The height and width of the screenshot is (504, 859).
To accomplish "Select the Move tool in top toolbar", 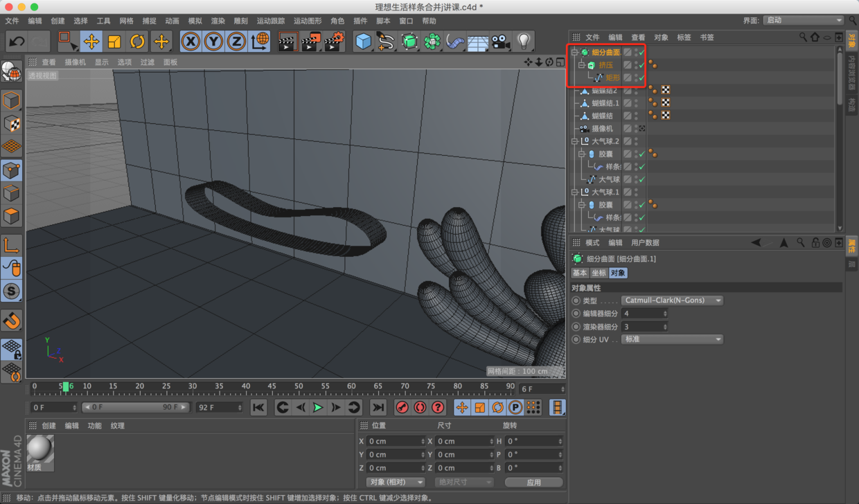I will 91,42.
